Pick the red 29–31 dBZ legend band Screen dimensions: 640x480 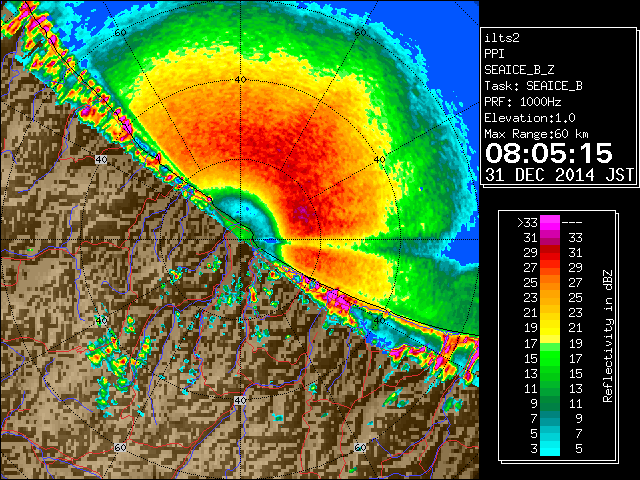pyautogui.click(x=550, y=253)
